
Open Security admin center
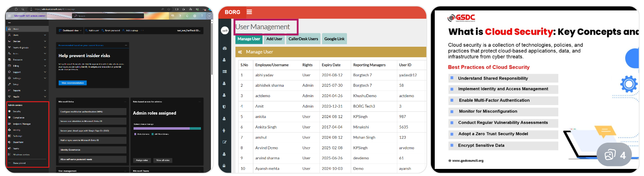[x=17, y=111]
